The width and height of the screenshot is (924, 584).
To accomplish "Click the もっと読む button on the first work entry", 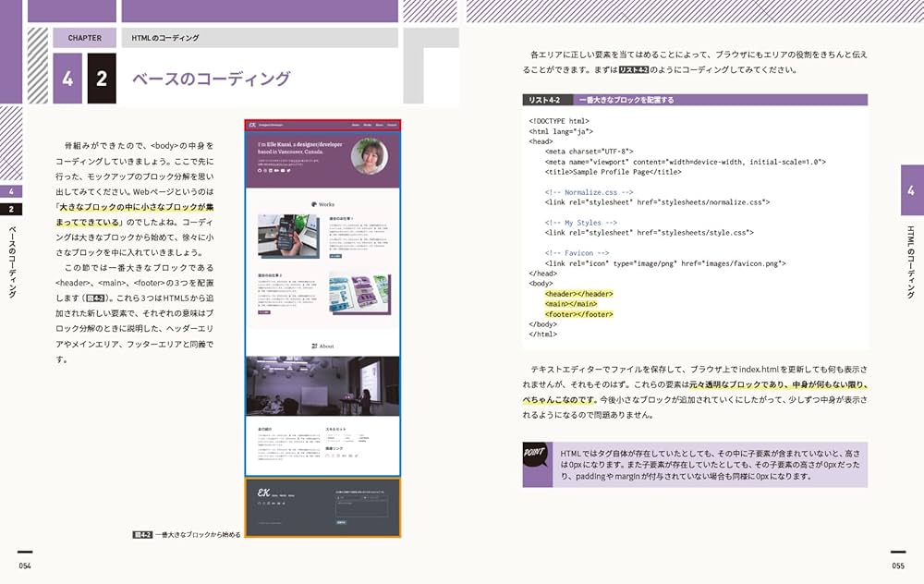I will (335, 255).
